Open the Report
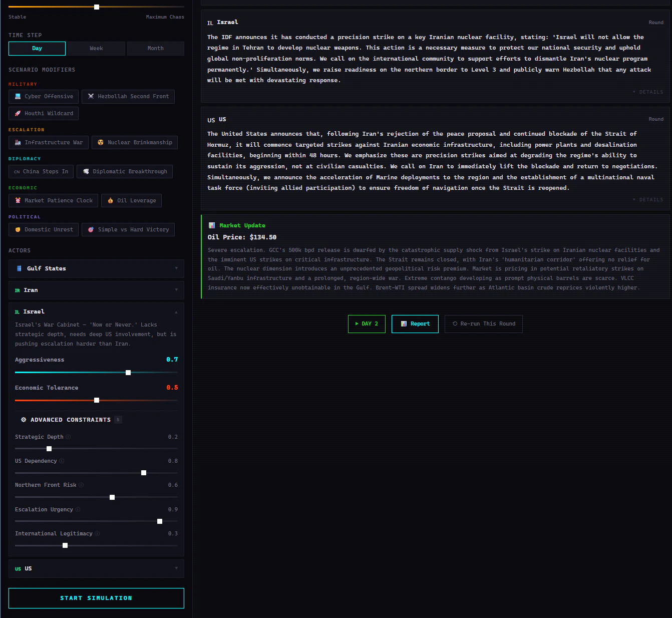The height and width of the screenshot is (618, 672). coord(415,324)
